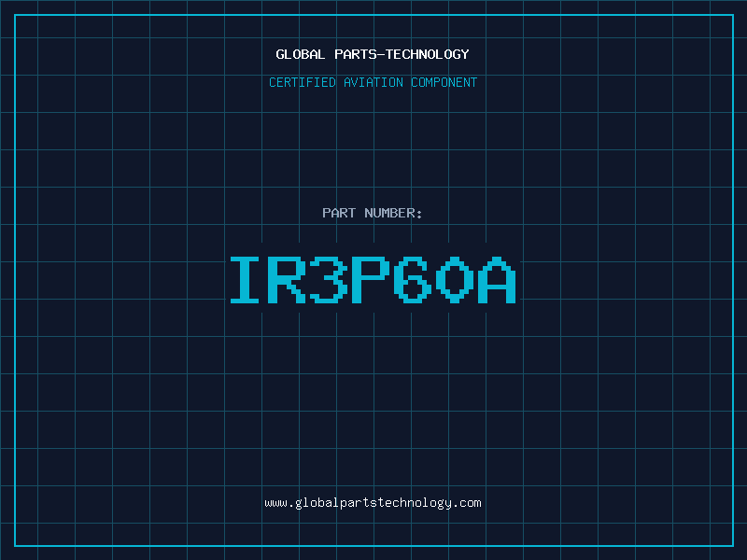Select the part number IR3P60A

coord(373,280)
